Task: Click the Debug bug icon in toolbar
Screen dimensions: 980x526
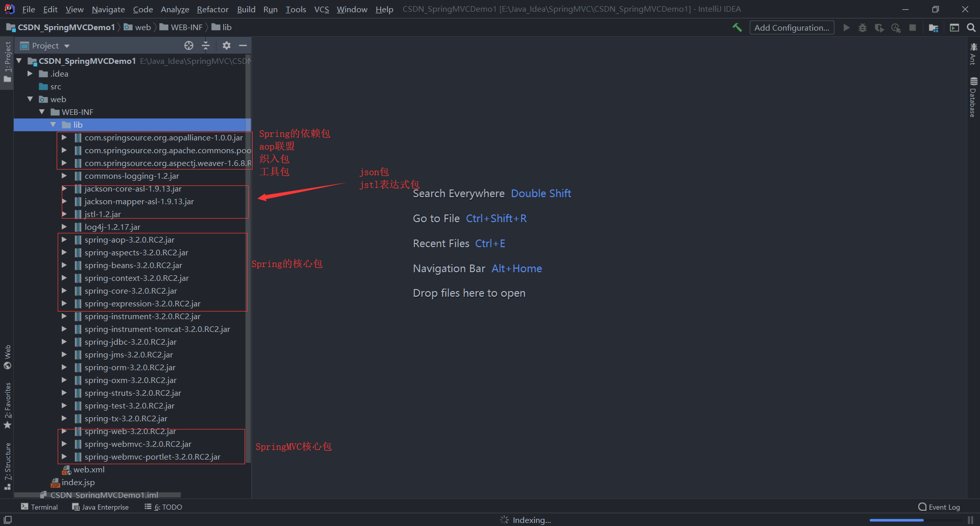Action: (863, 28)
